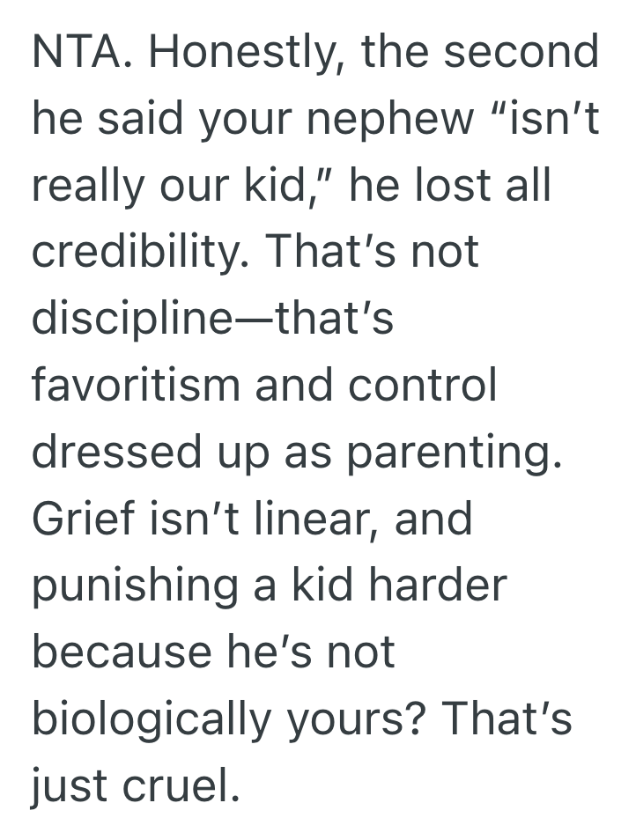Screen dimensions: 636x840
Task: Click the text "discipline—that's"
Action: click(212, 320)
